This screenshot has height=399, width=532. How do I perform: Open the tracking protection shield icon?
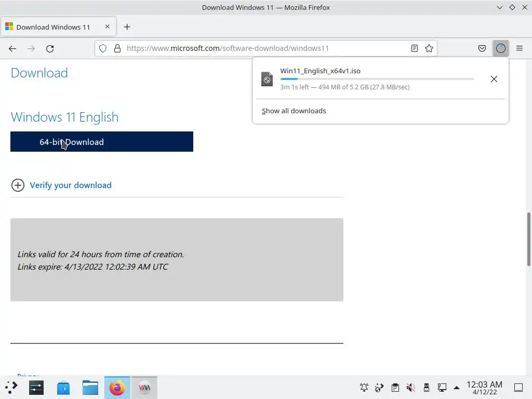pyautogui.click(x=103, y=48)
